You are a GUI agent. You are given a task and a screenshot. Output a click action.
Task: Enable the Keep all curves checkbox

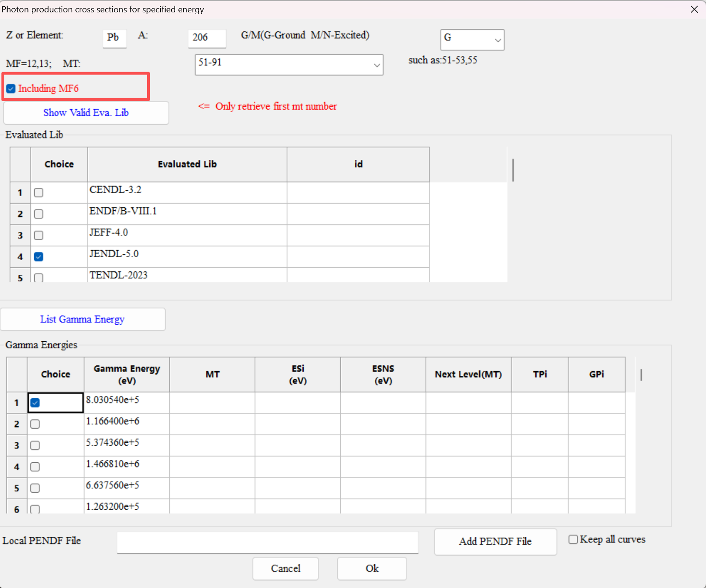[573, 540]
